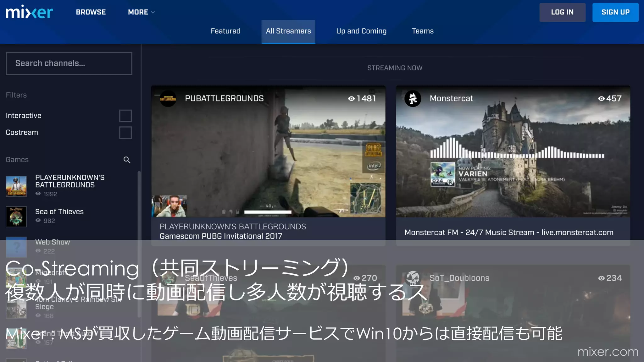Filter by Tom Clancy's Rainbow Six Siege
The height and width of the screenshot is (362, 644).
[x=78, y=303]
